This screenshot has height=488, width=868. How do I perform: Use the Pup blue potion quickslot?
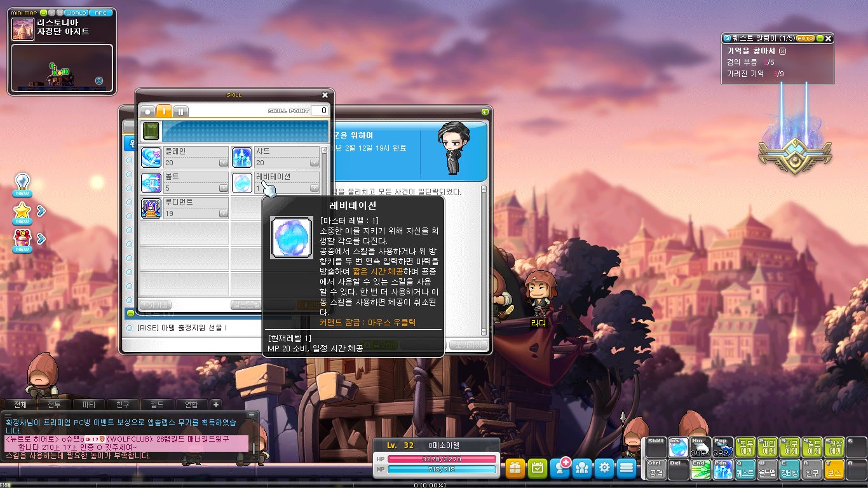pyautogui.click(x=722, y=447)
